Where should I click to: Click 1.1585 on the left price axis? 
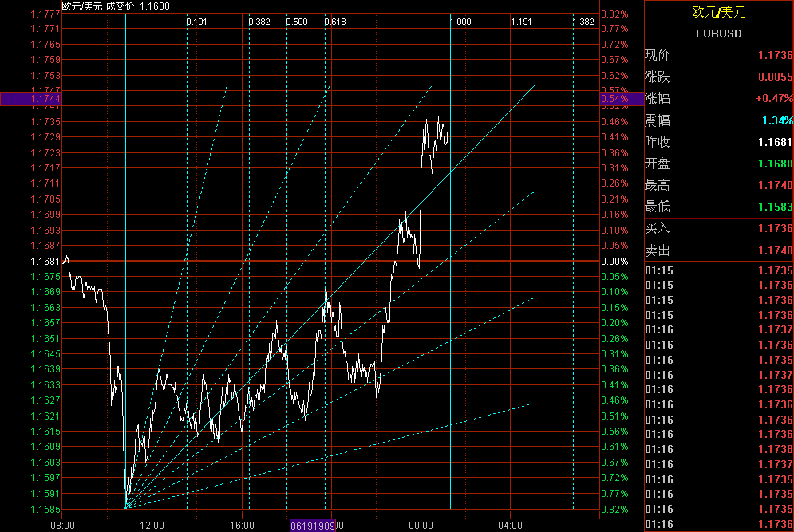point(45,509)
